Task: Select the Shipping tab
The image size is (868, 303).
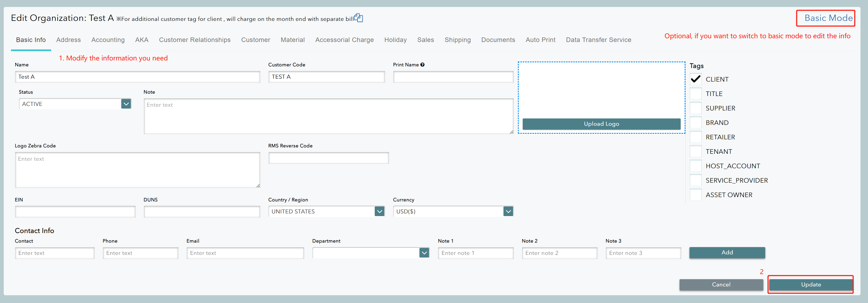Action: click(x=458, y=40)
